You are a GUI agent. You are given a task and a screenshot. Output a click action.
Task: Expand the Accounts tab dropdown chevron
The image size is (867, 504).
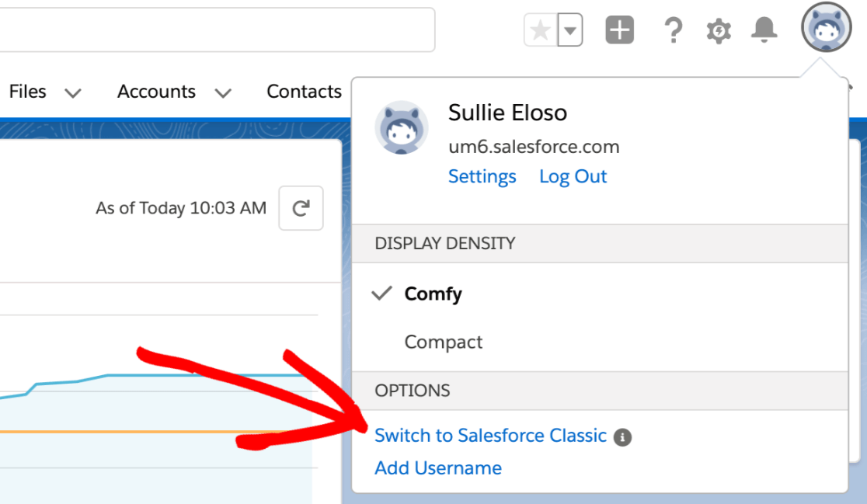point(223,93)
